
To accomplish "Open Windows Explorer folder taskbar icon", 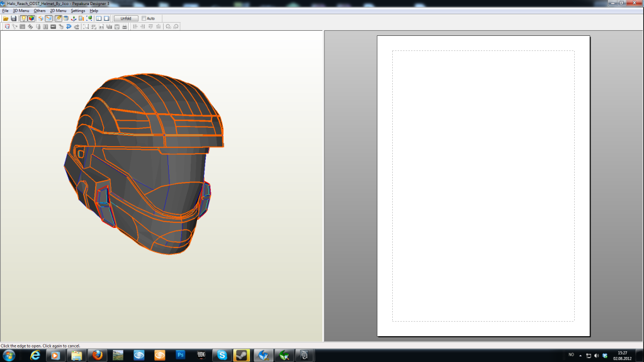I will 76,356.
